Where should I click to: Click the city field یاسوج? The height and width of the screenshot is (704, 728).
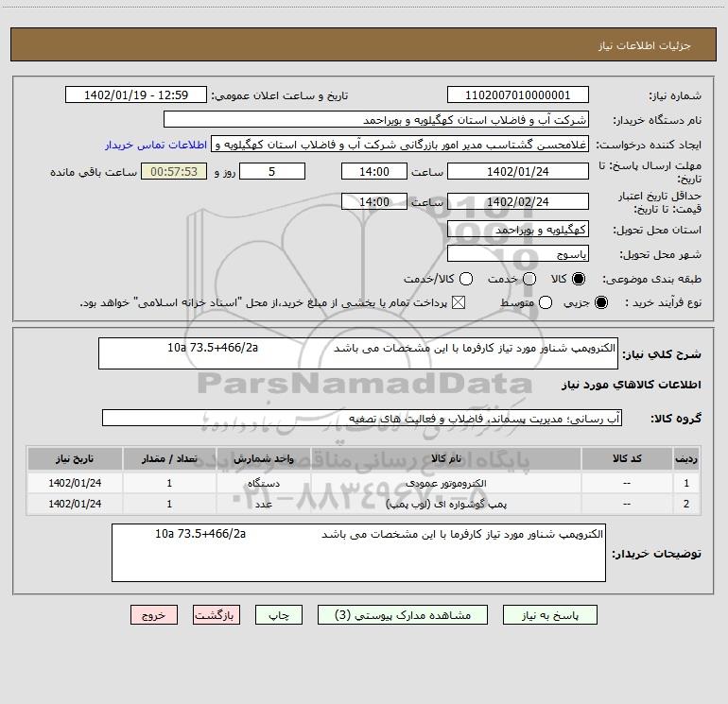pyautogui.click(x=518, y=254)
